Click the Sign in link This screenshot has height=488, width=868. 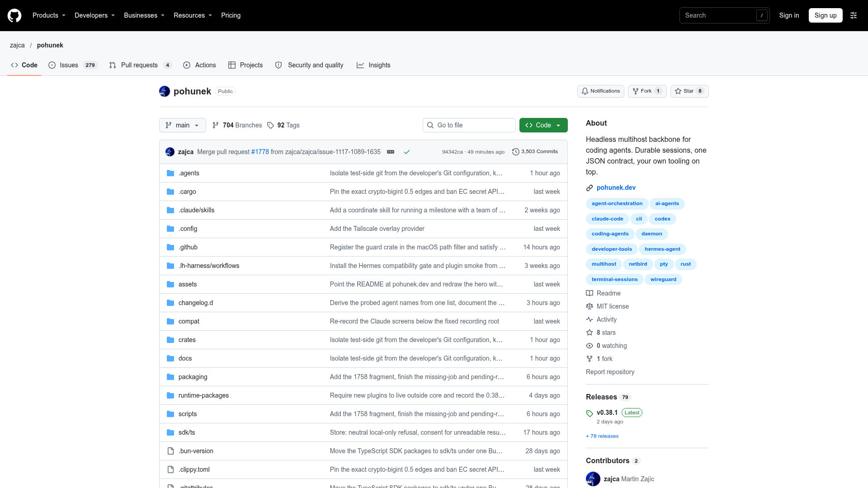tap(789, 15)
